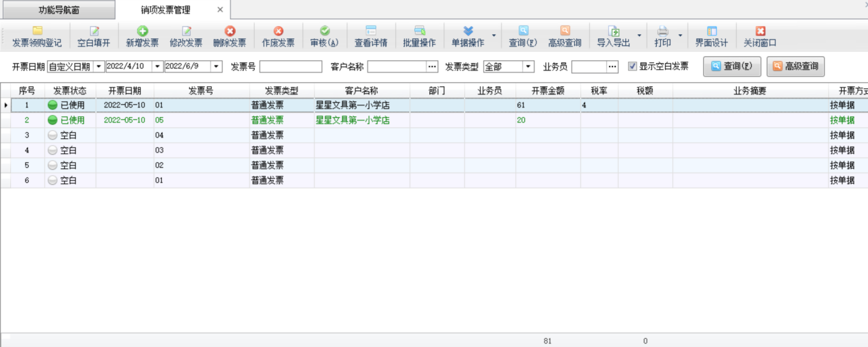Click the 删除发票 red delete icon
Image resolution: width=868 pixels, height=347 pixels.
click(x=230, y=31)
